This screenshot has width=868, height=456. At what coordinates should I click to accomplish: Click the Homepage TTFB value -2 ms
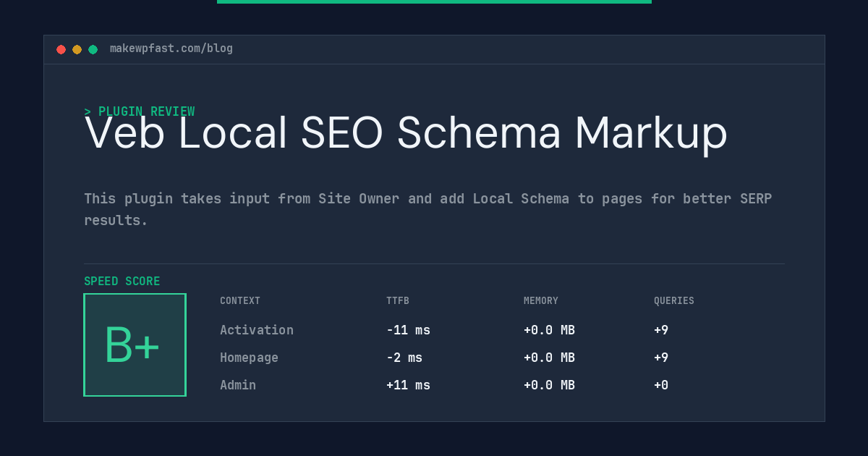pos(404,358)
